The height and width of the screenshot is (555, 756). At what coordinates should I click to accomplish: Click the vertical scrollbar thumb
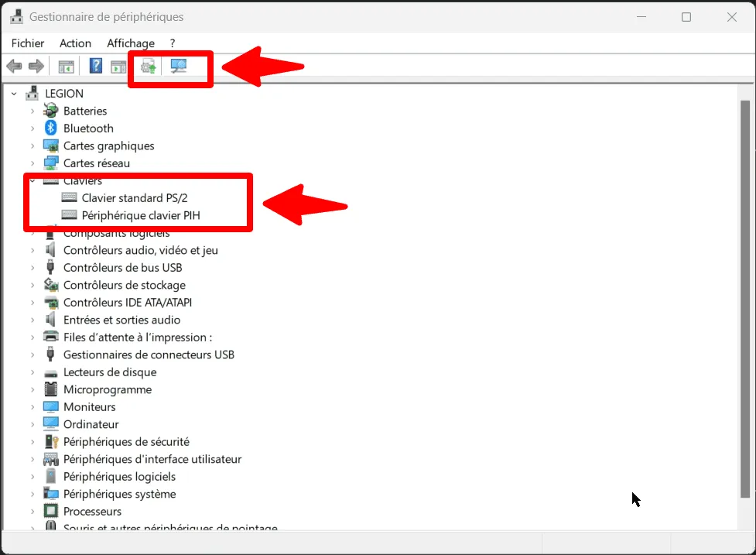(745, 299)
